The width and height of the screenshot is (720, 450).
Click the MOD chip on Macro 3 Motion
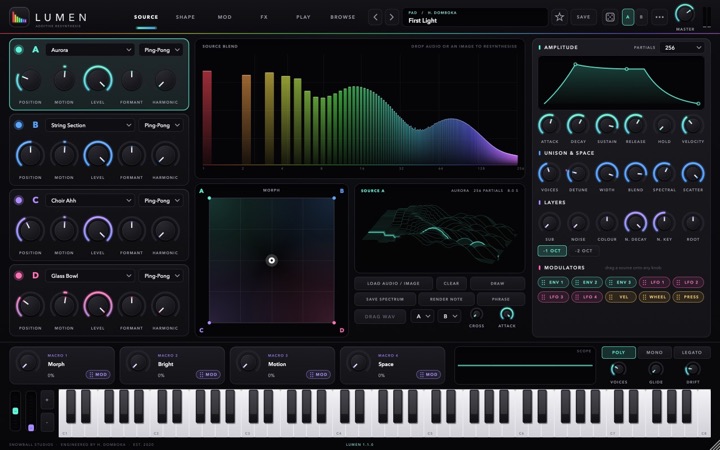(318, 375)
